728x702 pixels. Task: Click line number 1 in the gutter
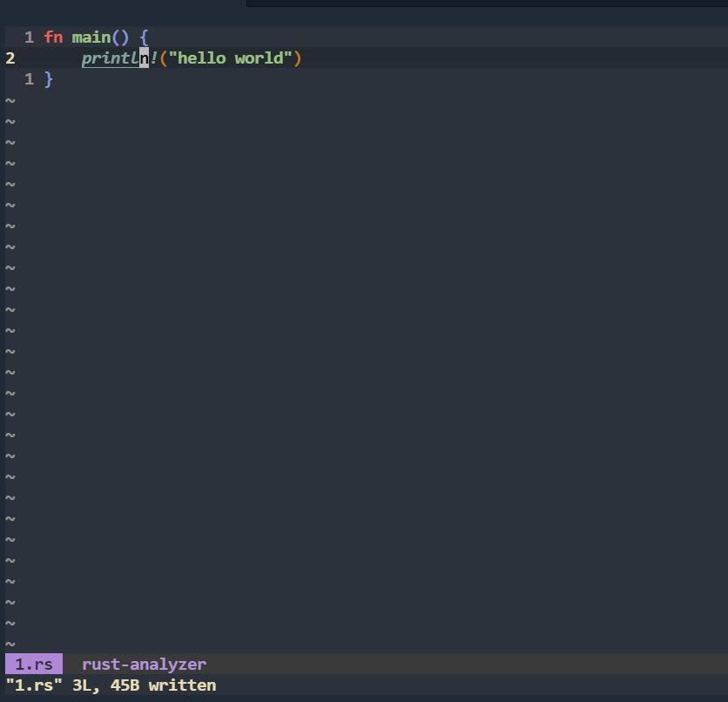pos(28,37)
